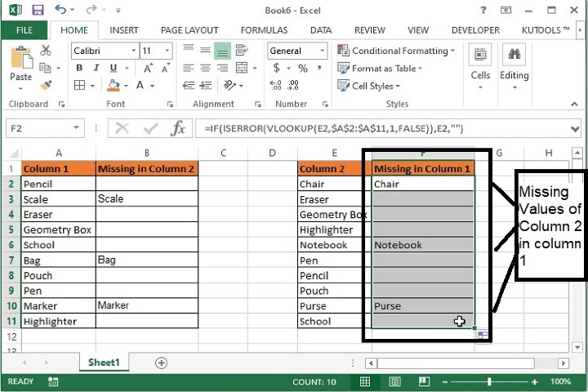Click the Sheet1 worksheet tab
The image size is (588, 392).
pyautogui.click(x=104, y=362)
